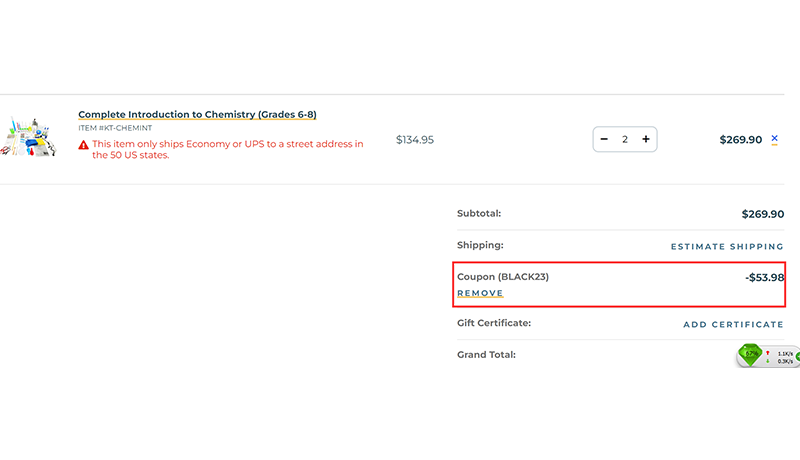Image resolution: width=800 pixels, height=460 pixels.
Task: Focus the quantity input field
Action: pos(625,139)
